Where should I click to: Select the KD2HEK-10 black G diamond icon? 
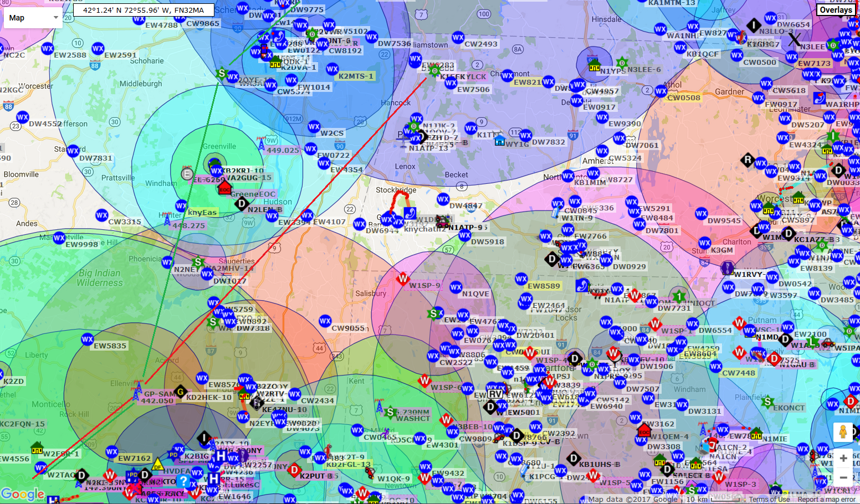[x=180, y=392]
